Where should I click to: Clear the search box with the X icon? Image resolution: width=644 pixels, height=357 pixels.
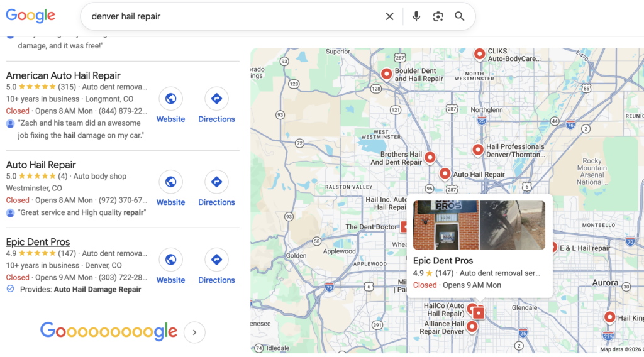click(x=389, y=16)
